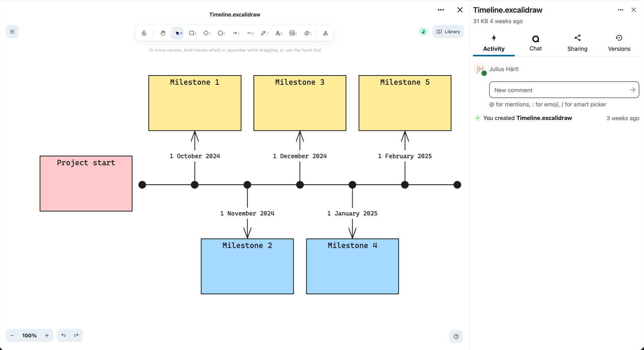Click the New comment input field

click(x=559, y=90)
